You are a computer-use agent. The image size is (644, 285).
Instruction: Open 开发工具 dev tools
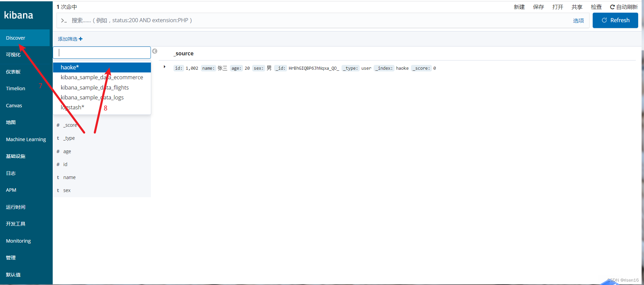click(16, 224)
